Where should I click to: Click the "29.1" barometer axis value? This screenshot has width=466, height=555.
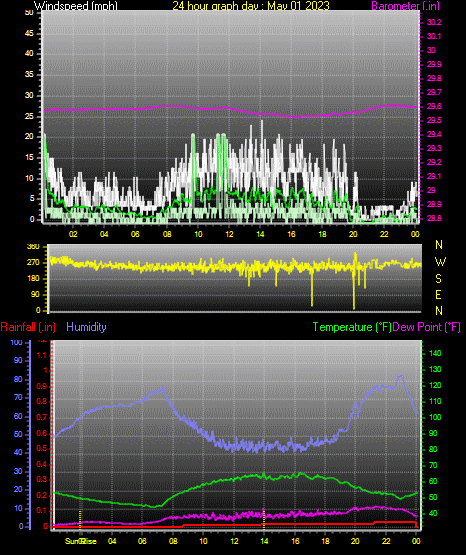click(x=434, y=176)
